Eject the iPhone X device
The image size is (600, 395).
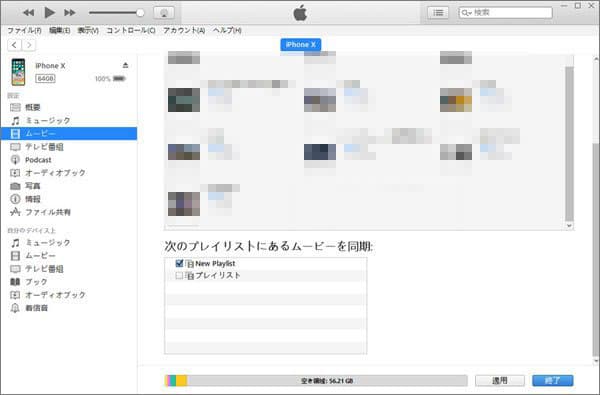[x=125, y=65]
